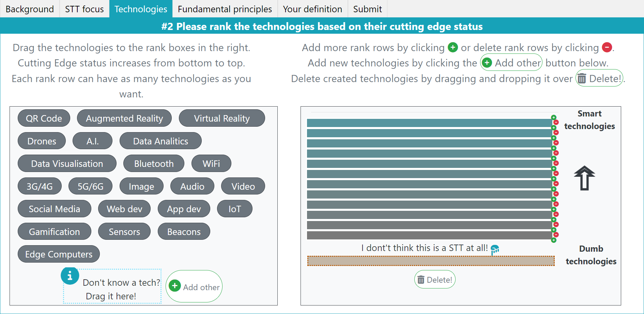Go to the Submit tab

[x=367, y=9]
